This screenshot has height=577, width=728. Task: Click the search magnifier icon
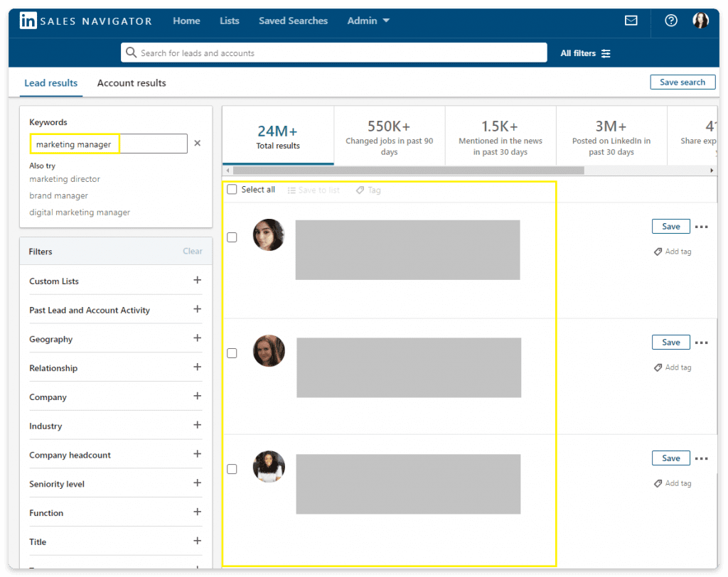(132, 53)
